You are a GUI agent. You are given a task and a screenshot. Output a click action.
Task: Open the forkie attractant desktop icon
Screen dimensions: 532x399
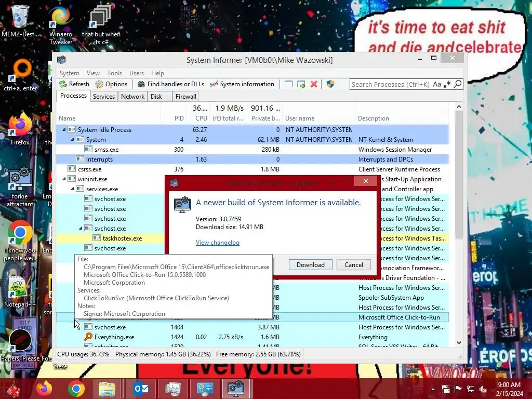click(x=20, y=187)
